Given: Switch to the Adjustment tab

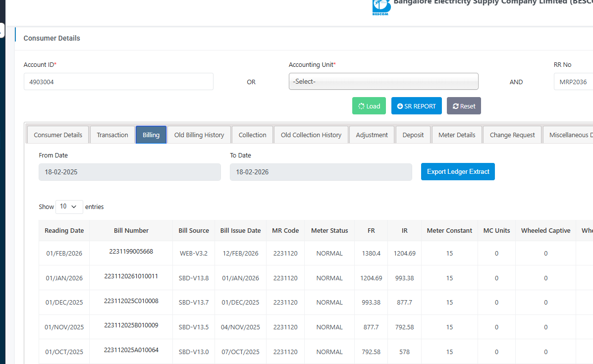Looking at the screenshot, I should (372, 135).
